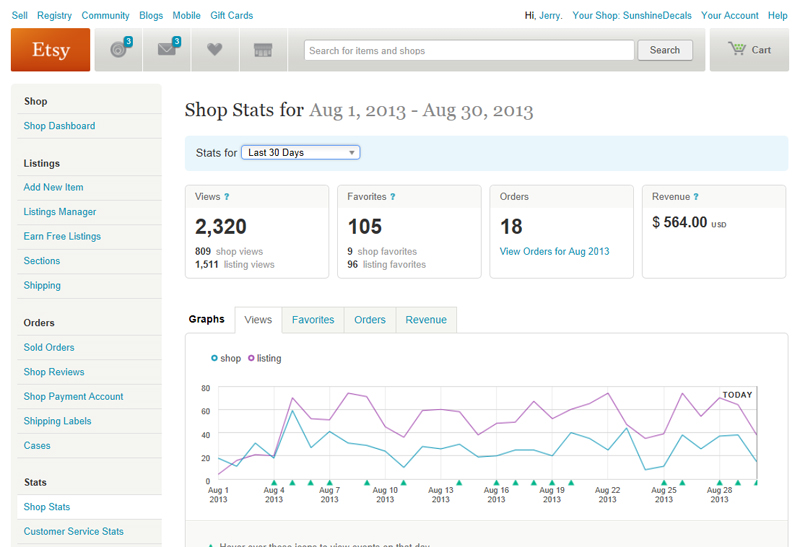Click the green event triangle under Aug 4
The width and height of the screenshot is (800, 547).
pos(274,483)
